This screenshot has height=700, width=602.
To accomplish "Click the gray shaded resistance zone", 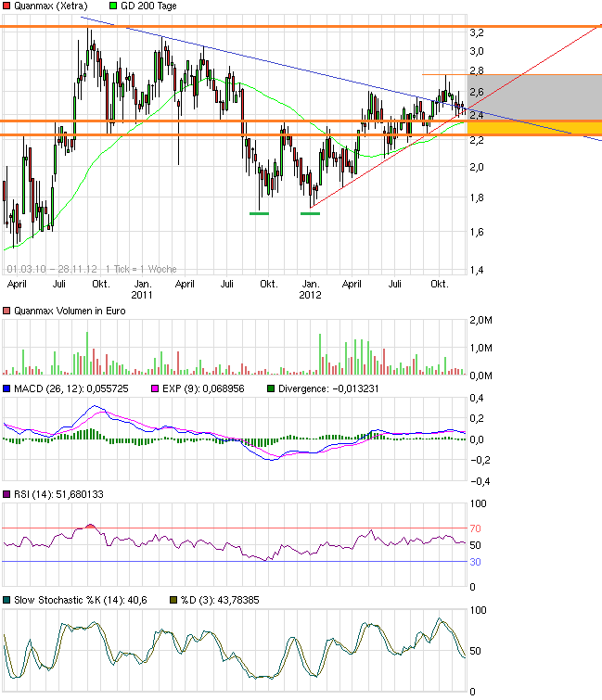I will click(533, 95).
